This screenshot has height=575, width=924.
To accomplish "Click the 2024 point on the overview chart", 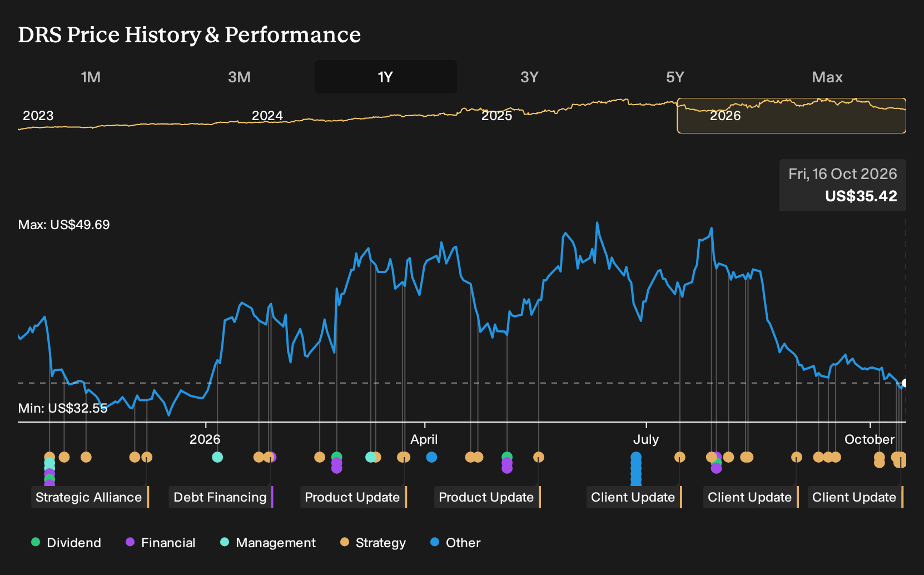I will tap(267, 116).
